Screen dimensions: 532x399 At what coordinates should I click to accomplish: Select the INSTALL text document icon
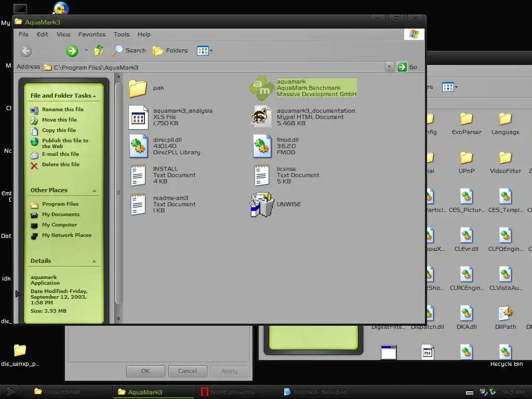138,175
